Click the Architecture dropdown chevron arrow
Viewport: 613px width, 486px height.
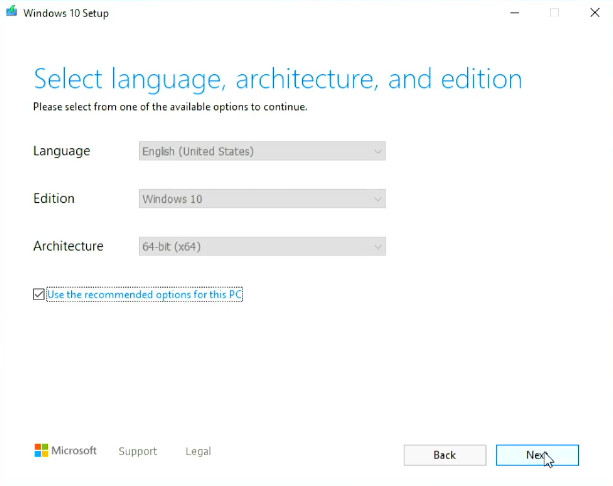pos(377,246)
